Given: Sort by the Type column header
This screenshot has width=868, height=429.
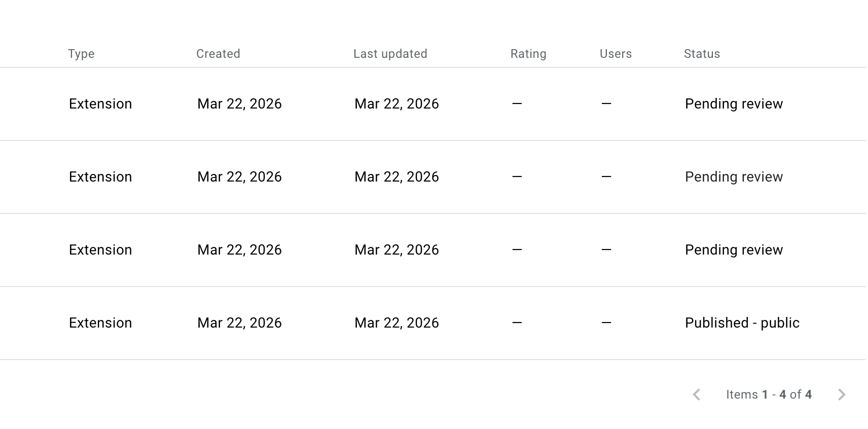Looking at the screenshot, I should [x=81, y=54].
